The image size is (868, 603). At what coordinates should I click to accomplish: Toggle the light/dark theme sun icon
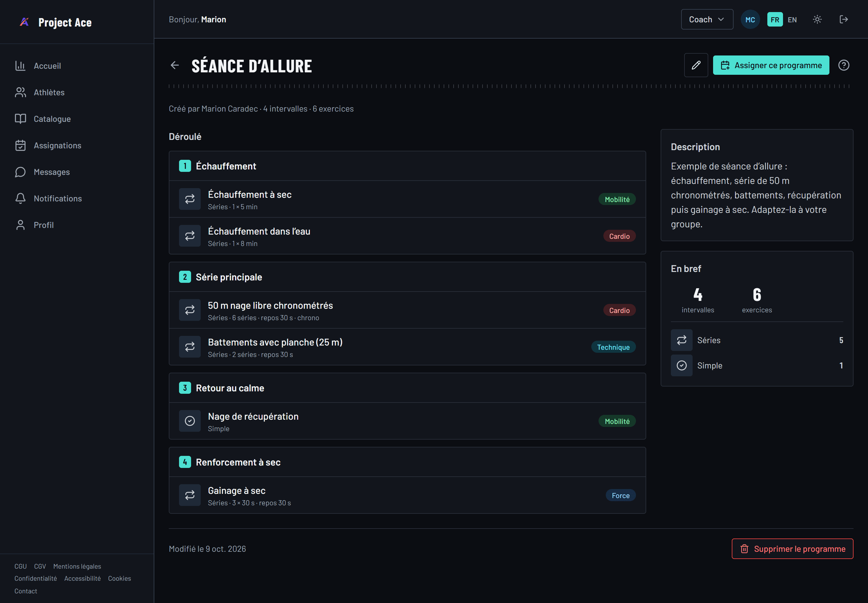pos(817,19)
